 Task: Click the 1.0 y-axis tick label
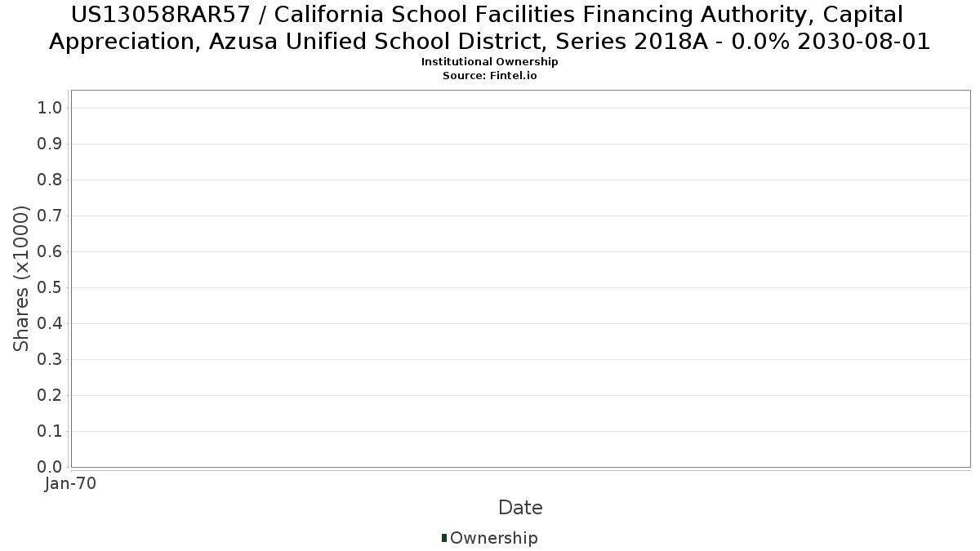(x=51, y=109)
